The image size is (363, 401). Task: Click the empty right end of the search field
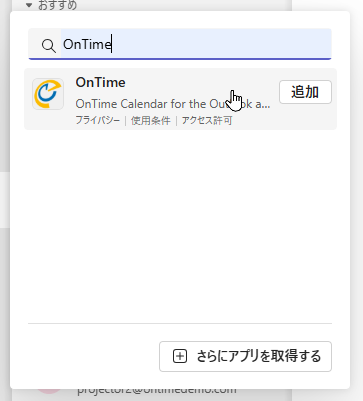click(267, 44)
